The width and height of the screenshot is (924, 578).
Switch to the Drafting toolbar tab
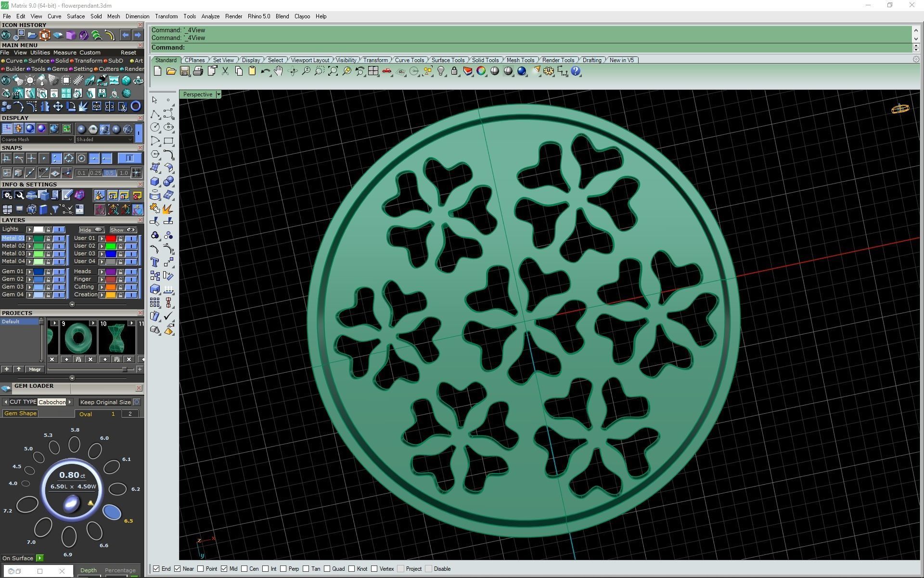[592, 60]
